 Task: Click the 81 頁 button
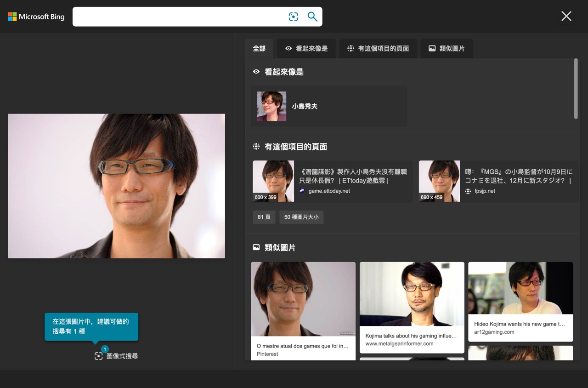[x=264, y=217]
